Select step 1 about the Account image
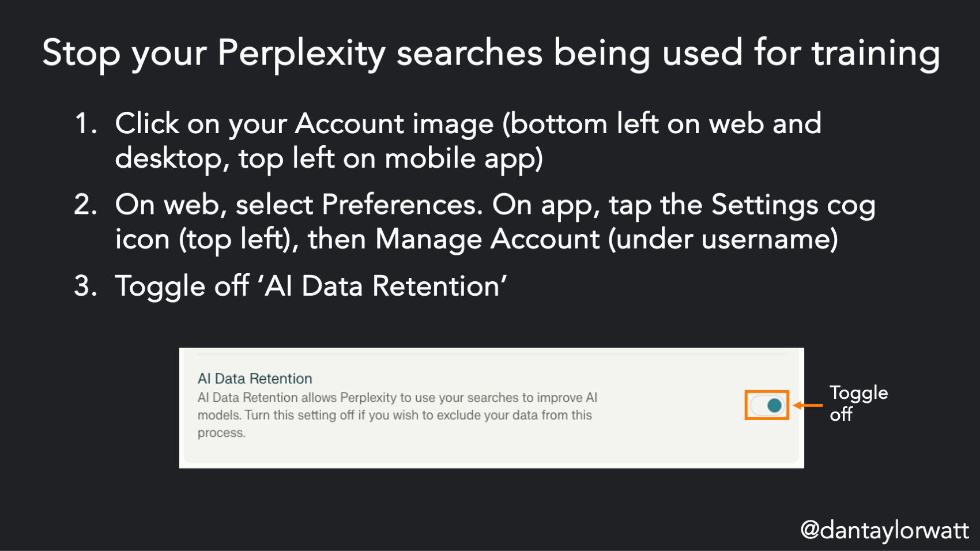 pos(468,141)
